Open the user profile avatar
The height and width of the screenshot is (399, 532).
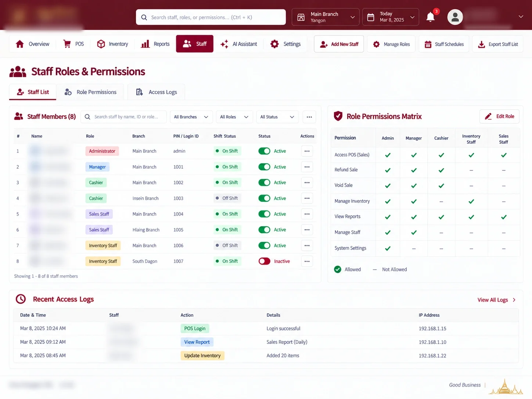pos(455,17)
